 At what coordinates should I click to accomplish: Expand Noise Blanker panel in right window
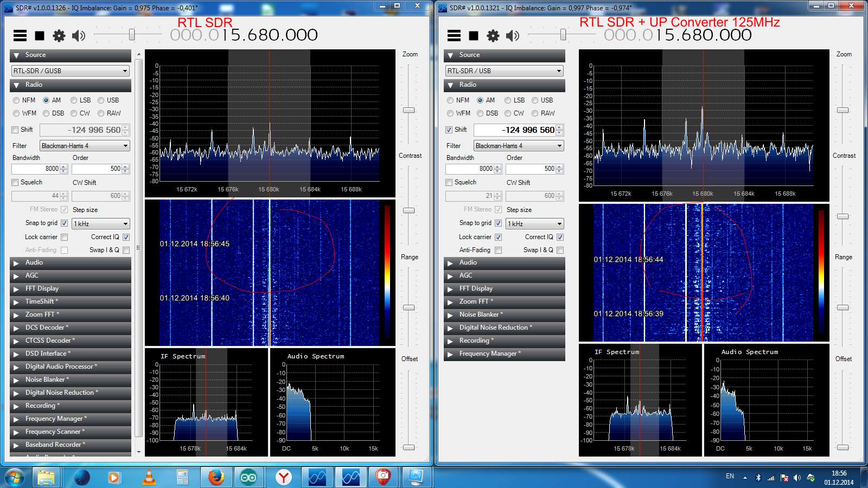[505, 314]
